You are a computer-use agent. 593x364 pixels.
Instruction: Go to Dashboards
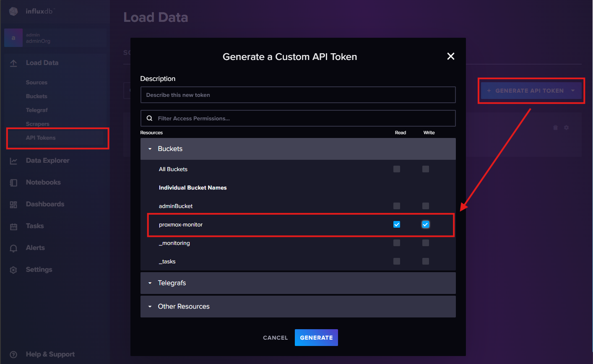45,204
